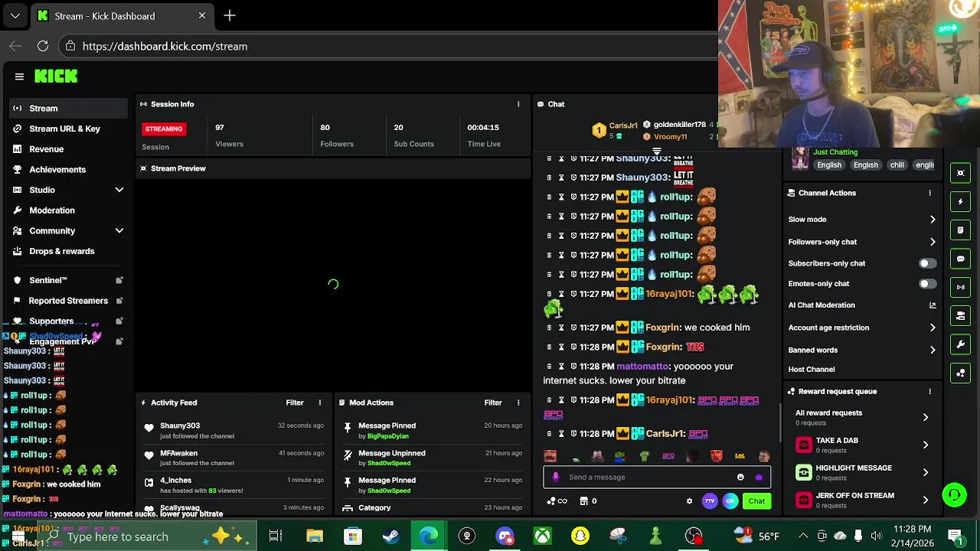
Task: Open File Explorer from the taskbar
Action: click(315, 536)
